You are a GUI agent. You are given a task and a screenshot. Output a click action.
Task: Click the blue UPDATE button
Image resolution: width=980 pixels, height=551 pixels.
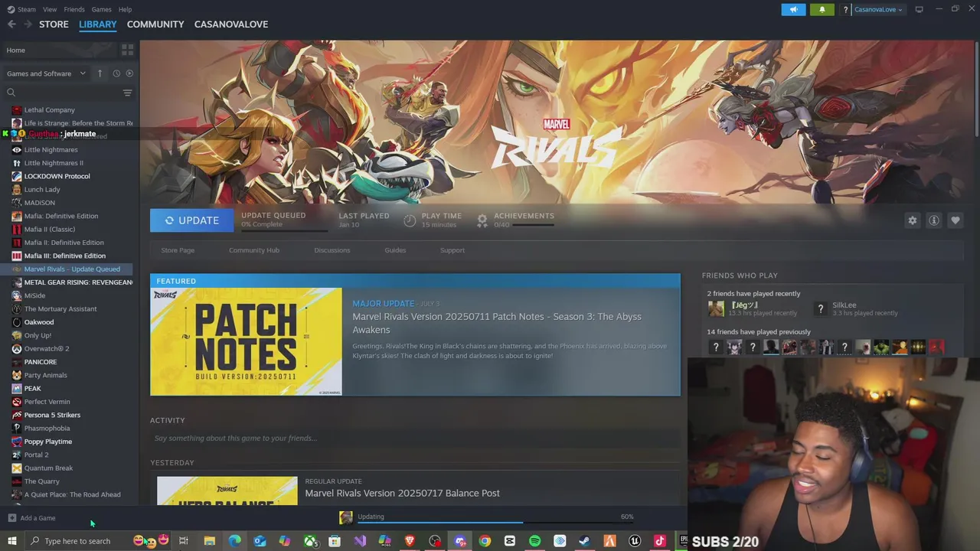pos(192,220)
